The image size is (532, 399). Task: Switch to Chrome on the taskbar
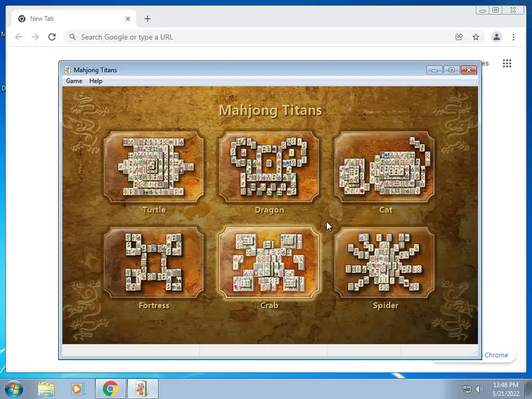pyautogui.click(x=110, y=389)
